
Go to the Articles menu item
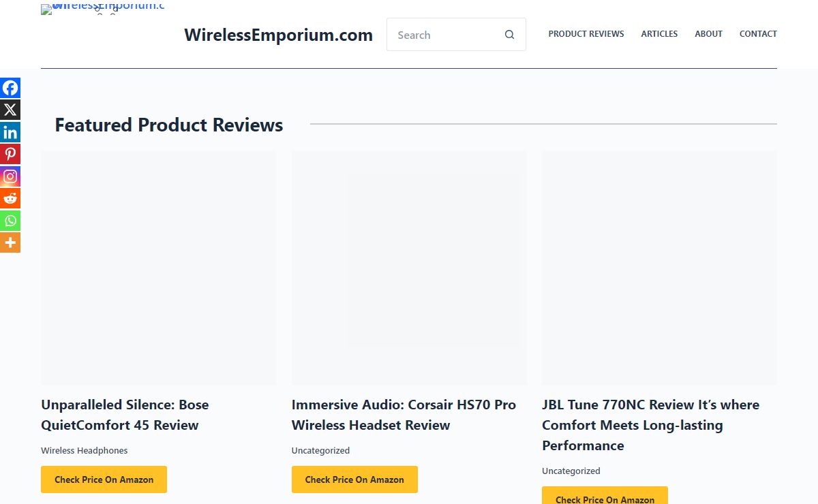[659, 34]
